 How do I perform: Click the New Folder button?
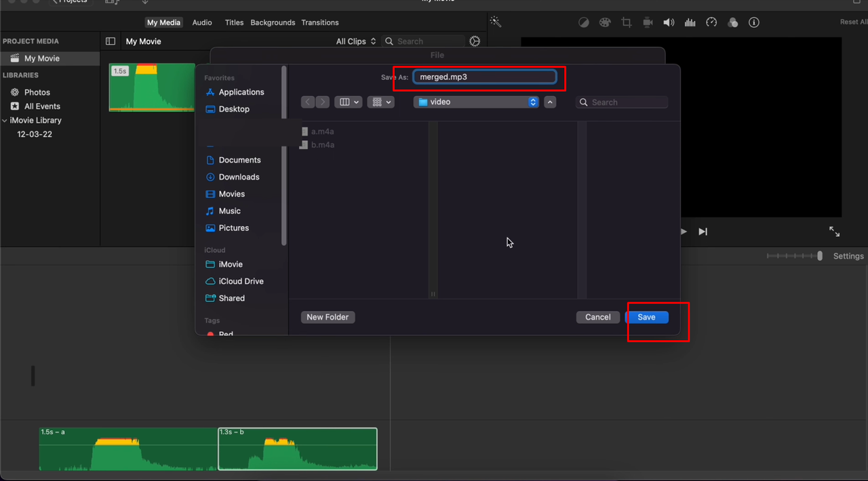(328, 317)
